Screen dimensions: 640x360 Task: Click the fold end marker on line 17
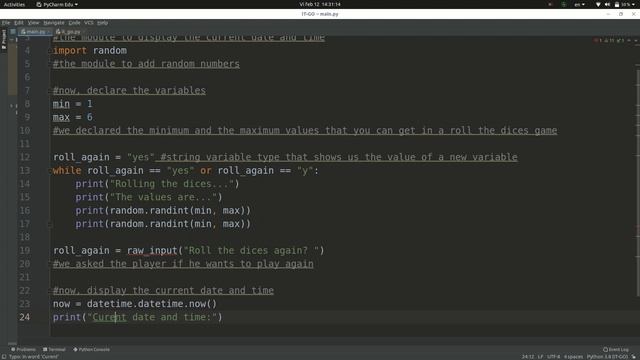tap(50, 224)
